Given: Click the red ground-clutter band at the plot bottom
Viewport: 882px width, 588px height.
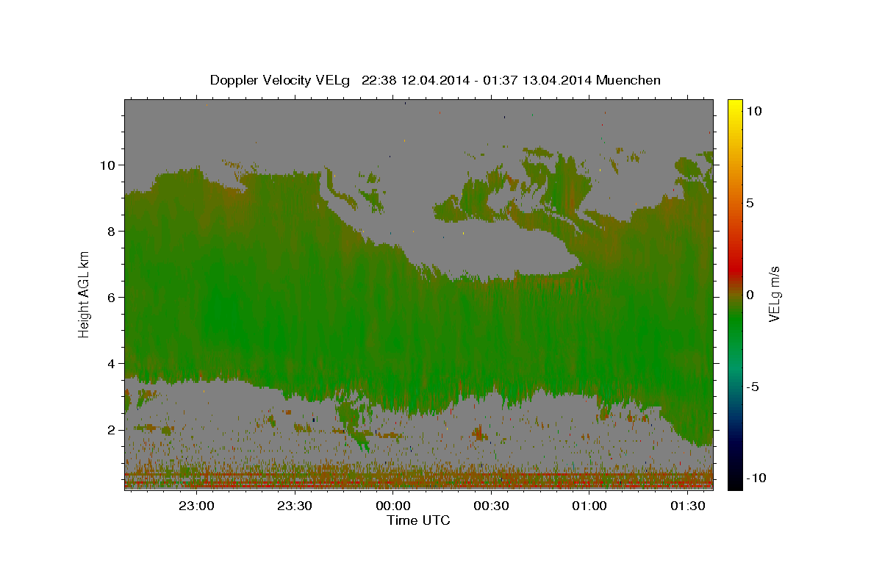Looking at the screenshot, I should 418,480.
